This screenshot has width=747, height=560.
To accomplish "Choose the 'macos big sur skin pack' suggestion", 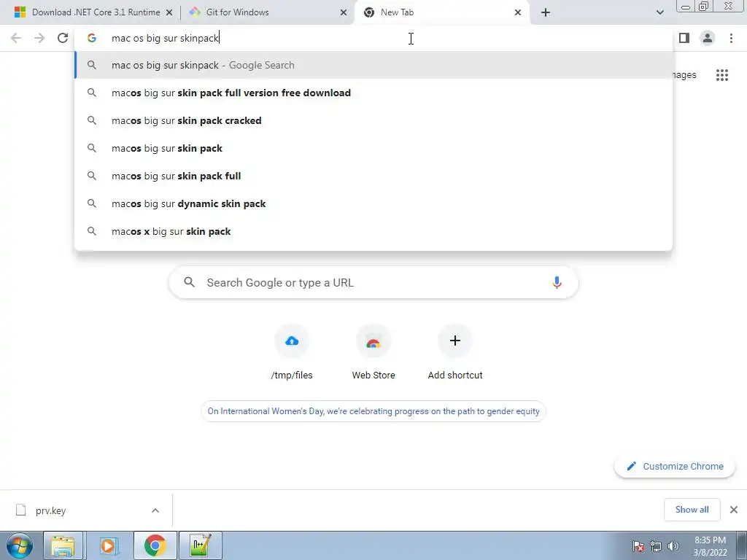I will click(x=373, y=148).
